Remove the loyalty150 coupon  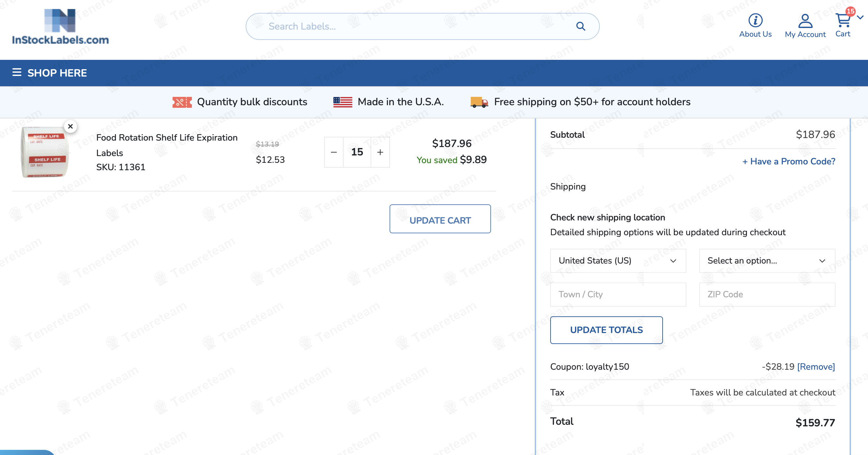pos(816,367)
